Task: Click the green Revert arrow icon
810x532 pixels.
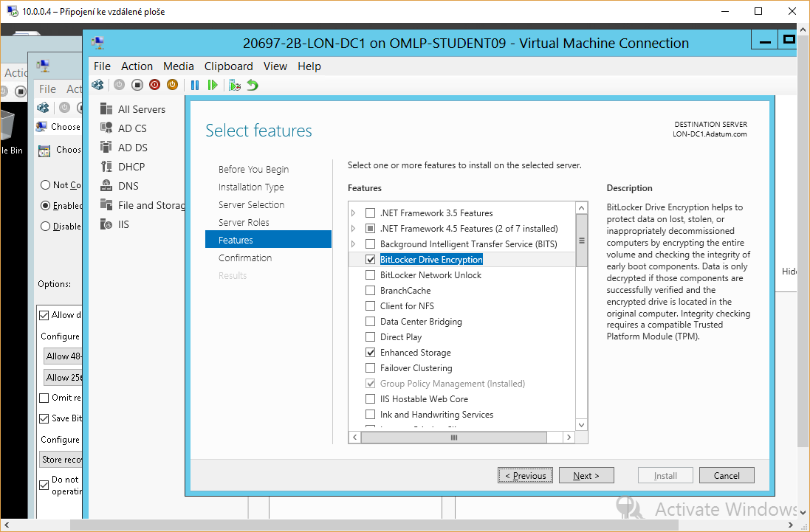Action: point(252,85)
